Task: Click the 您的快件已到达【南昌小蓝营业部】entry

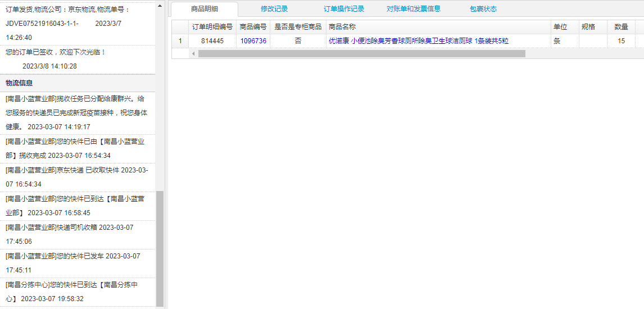Action: (78, 206)
